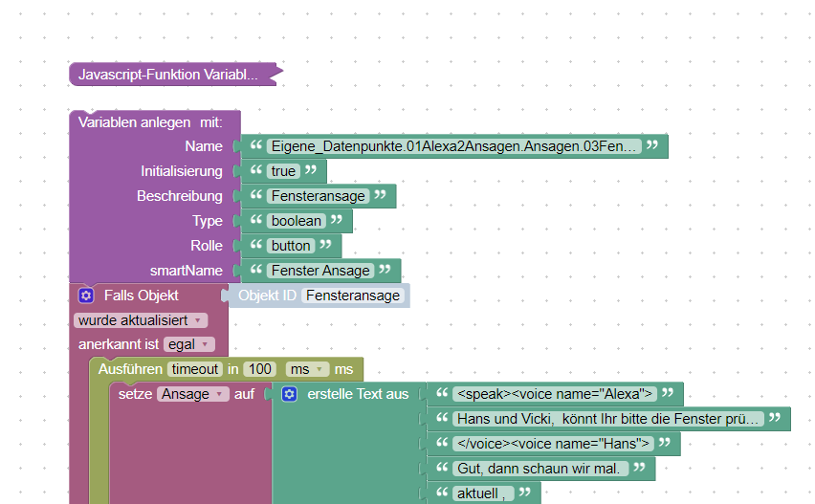Edit the text 'Hans und Vicki, könnt Ihr bitte'
This screenshot has height=504, width=815.
point(608,419)
